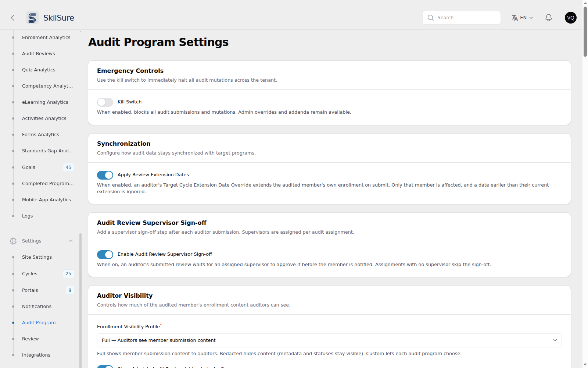This screenshot has height=368, width=588.
Task: Collapse the Settings section chevron
Action: tap(71, 241)
